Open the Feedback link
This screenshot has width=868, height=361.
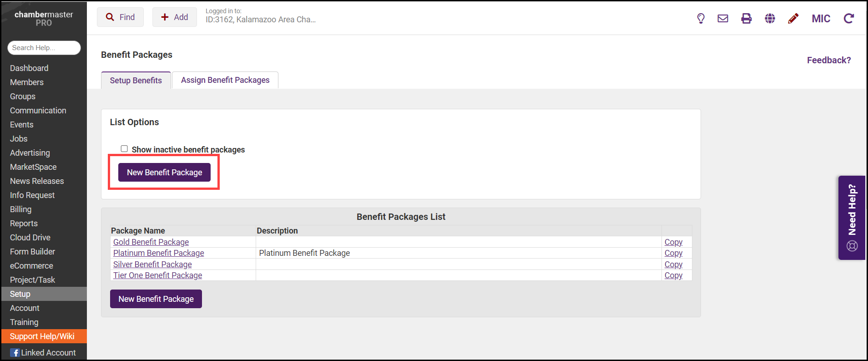pyautogui.click(x=828, y=60)
